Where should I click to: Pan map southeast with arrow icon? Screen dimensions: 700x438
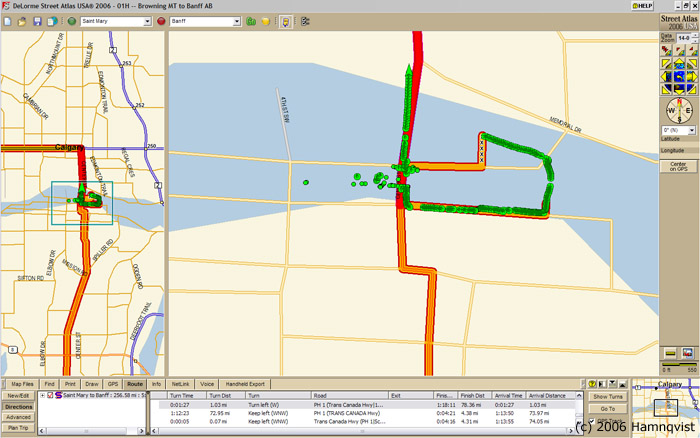click(x=692, y=89)
